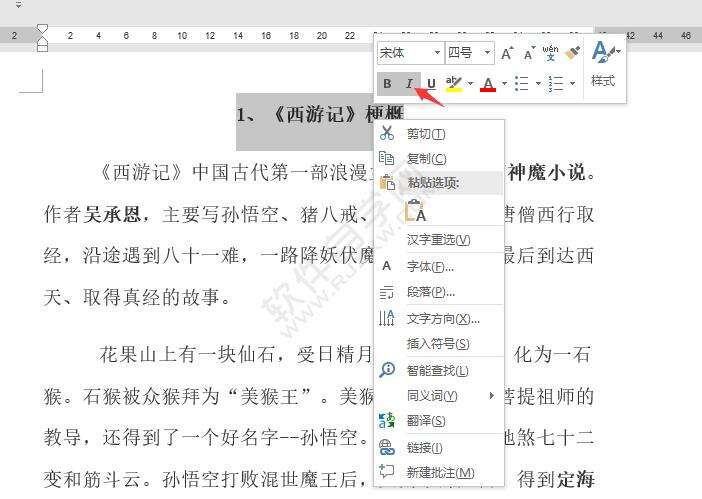Click the Decrease Font Size icon
This screenshot has height=499, width=702.
tap(528, 52)
